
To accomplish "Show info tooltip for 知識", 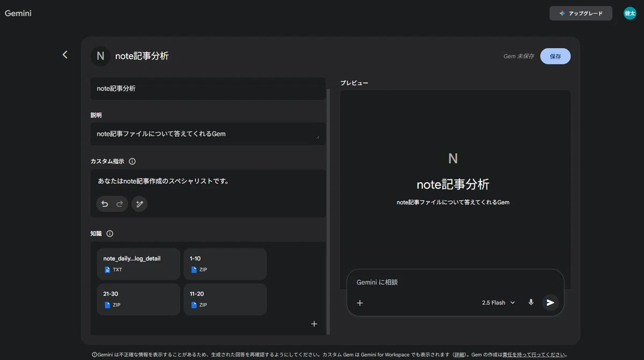I will [x=109, y=234].
